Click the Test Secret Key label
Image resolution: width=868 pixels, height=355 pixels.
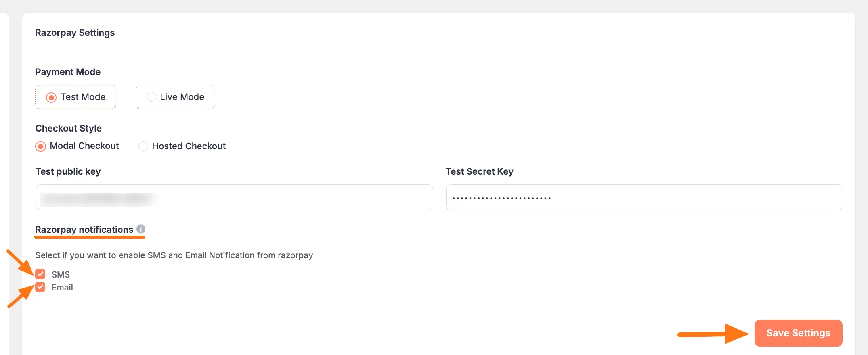click(479, 171)
